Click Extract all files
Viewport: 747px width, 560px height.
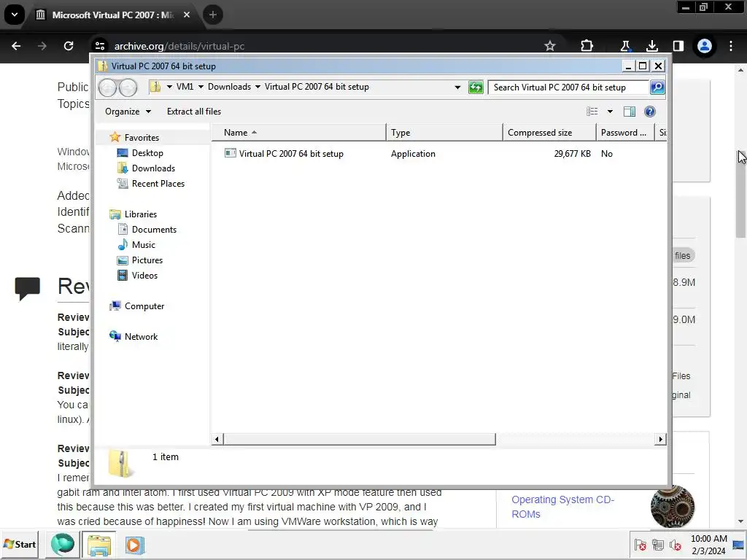(x=194, y=112)
